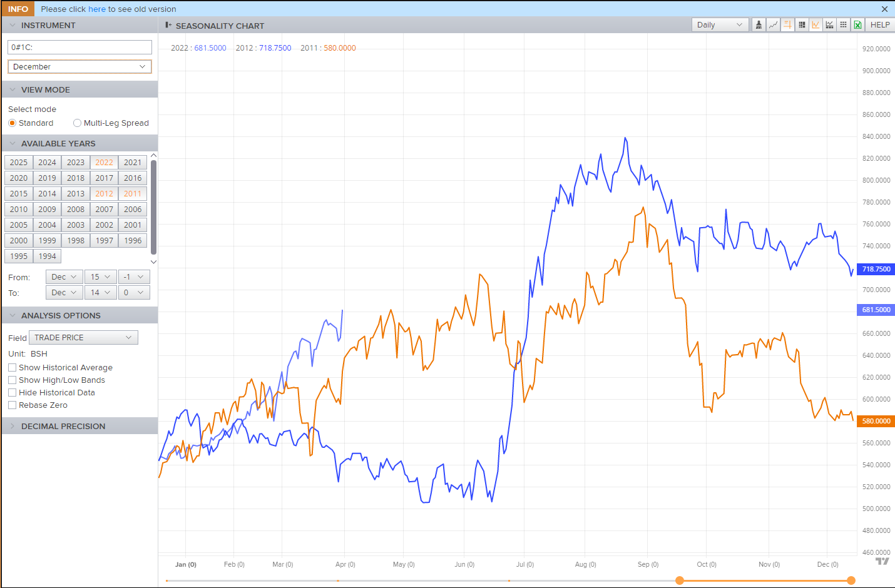Click the chart-with-table view icon

(829, 25)
